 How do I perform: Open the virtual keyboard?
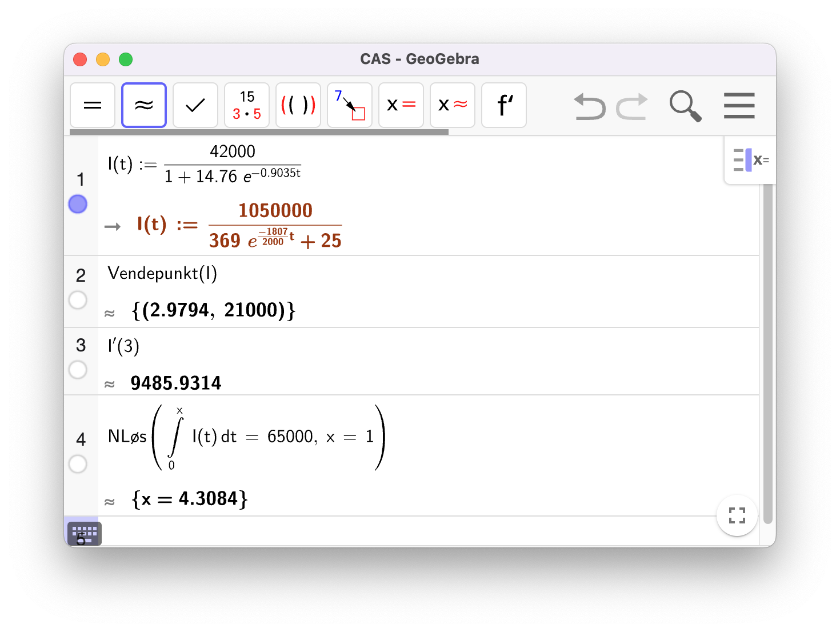click(84, 533)
